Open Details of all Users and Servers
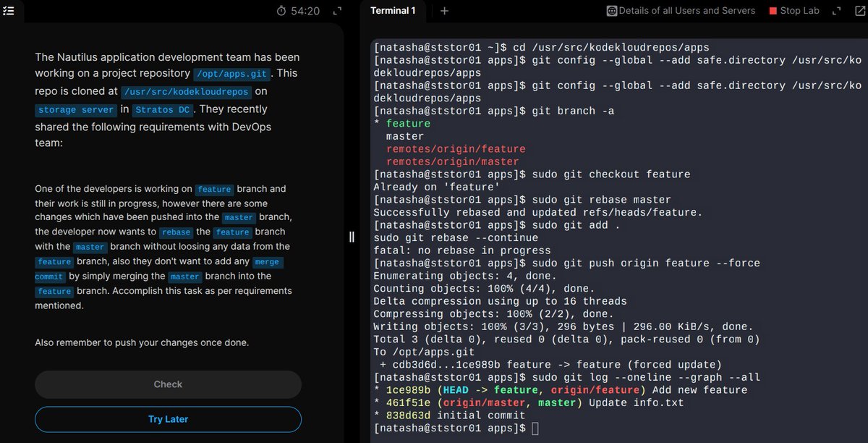Image resolution: width=868 pixels, height=443 pixels. (687, 11)
